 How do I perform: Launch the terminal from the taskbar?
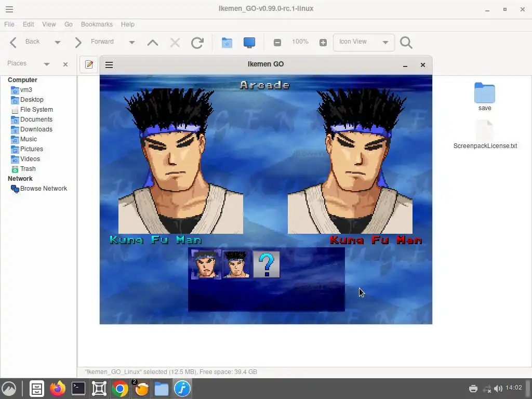point(78,389)
